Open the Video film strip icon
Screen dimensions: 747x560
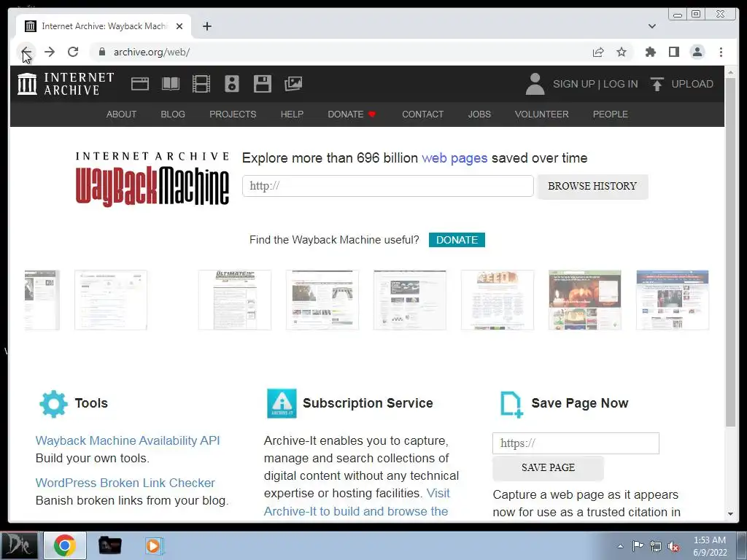(201, 84)
